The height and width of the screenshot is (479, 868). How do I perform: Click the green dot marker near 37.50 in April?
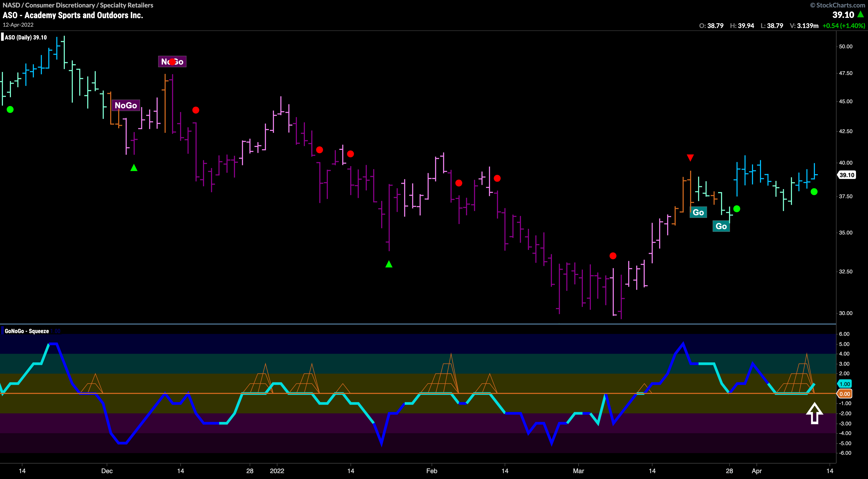click(x=814, y=192)
